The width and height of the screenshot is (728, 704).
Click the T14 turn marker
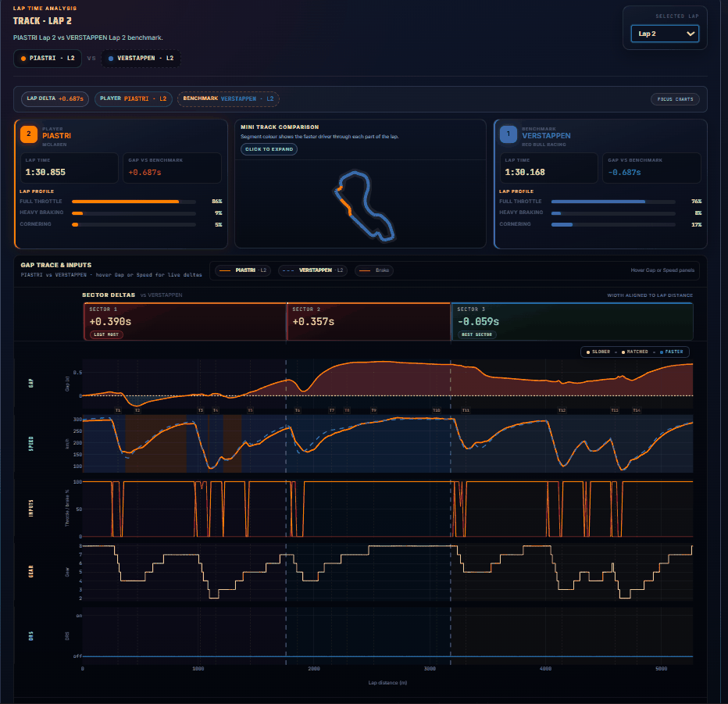coord(637,410)
